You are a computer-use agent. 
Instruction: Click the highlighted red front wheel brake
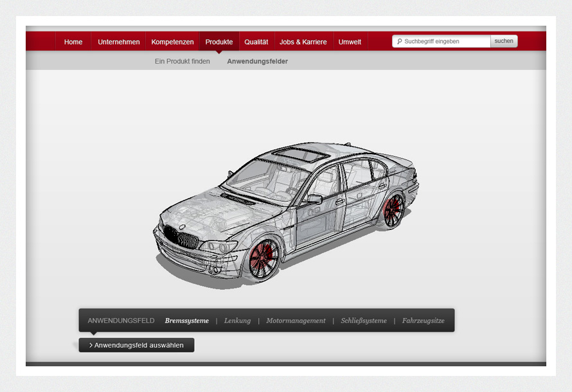[262, 256]
